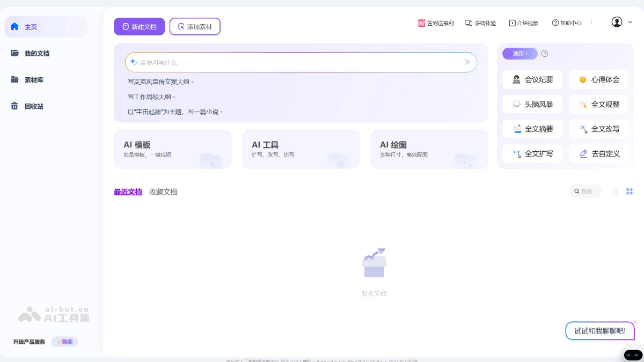Click the AI writing prompt input box
Image resolution: width=644 pixels, height=362 pixels.
pos(301,62)
